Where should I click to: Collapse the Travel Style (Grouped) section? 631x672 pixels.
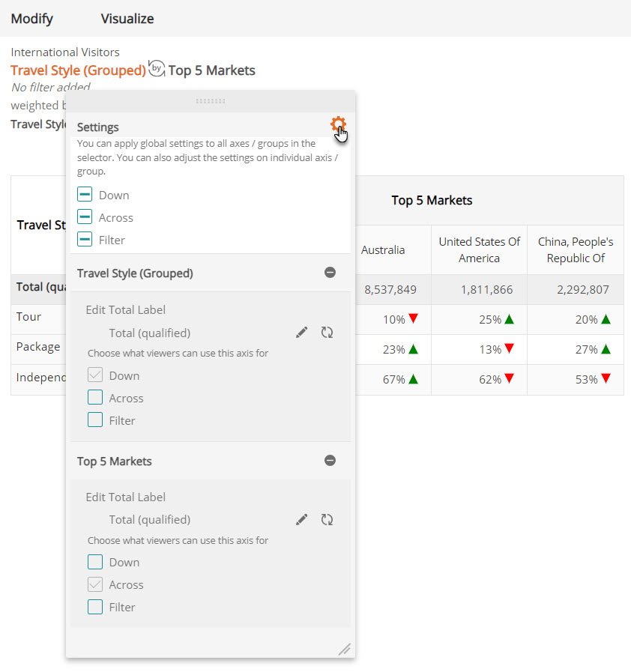[x=330, y=273]
